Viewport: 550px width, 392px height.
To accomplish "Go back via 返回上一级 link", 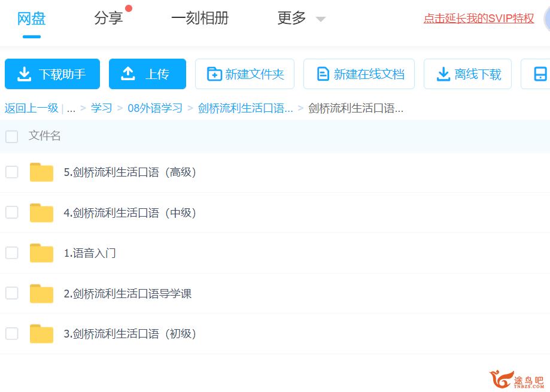I will pyautogui.click(x=31, y=108).
